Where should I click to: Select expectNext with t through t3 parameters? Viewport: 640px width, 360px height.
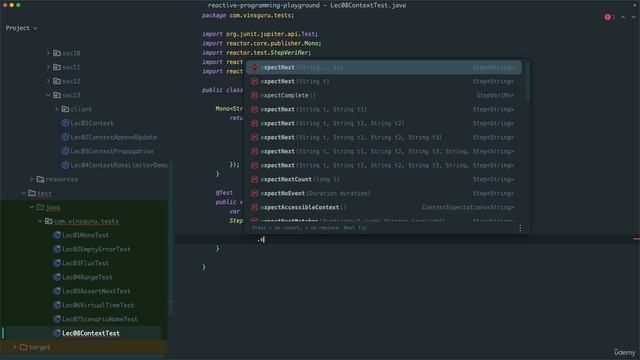(384, 137)
